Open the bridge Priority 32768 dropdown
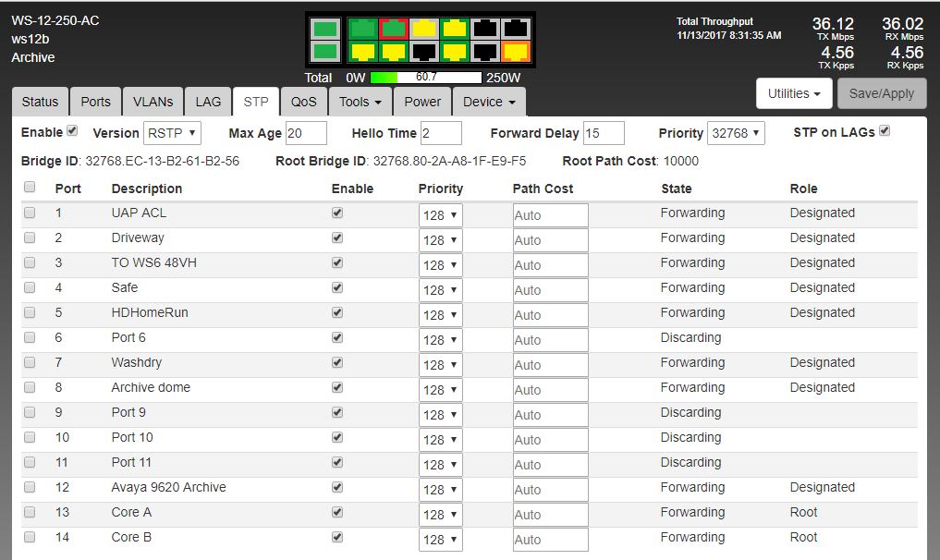The image size is (940, 560). point(736,133)
